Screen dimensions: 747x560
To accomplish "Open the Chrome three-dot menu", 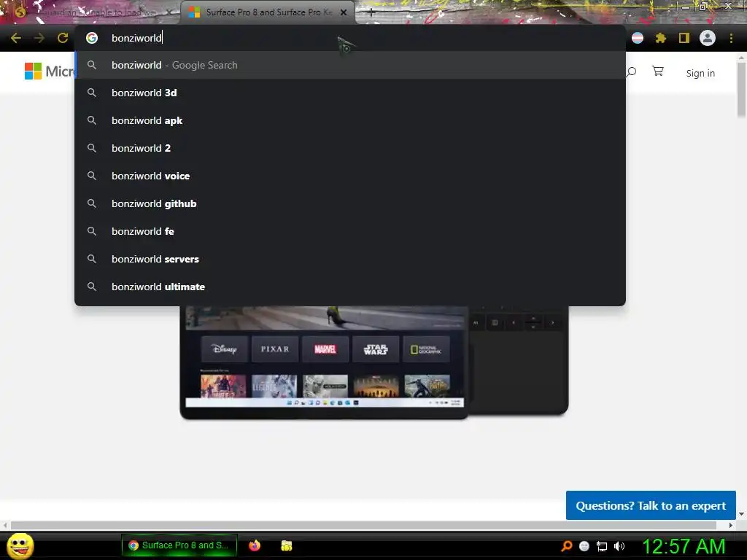I will click(x=731, y=38).
